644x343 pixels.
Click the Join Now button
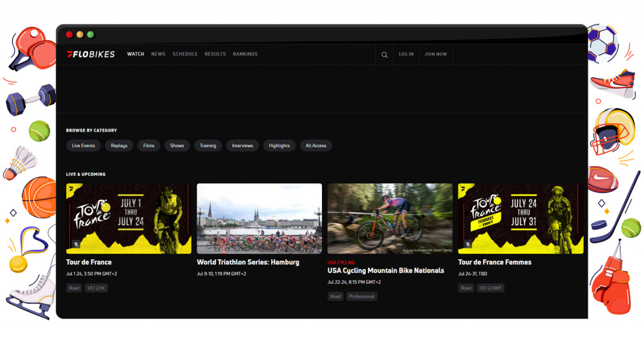436,54
